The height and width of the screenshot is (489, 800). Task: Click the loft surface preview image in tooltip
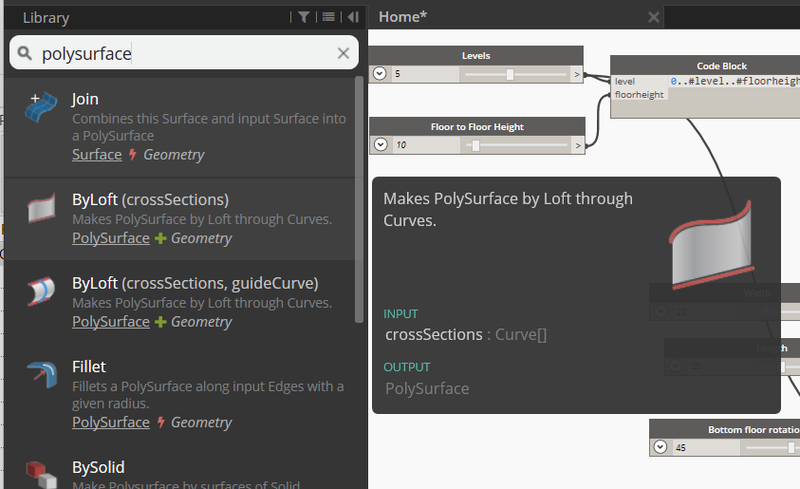711,245
